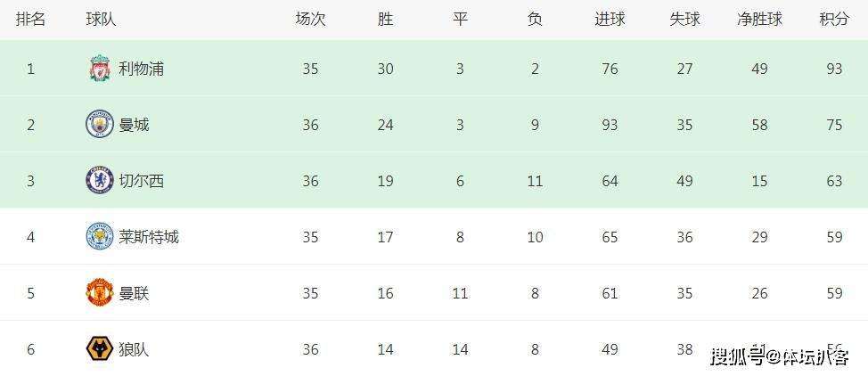Image resolution: width=868 pixels, height=376 pixels.
Task: Open the 狼队 team link
Action: 134,349
